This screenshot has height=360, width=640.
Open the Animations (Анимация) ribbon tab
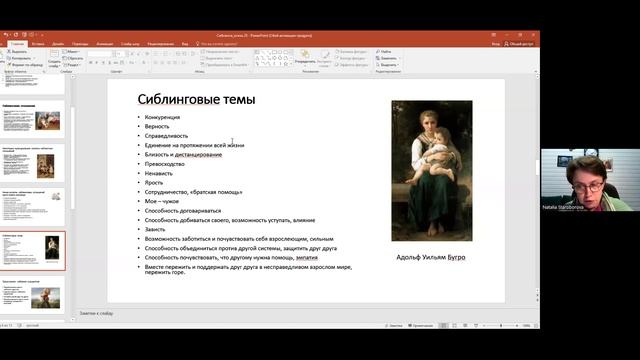point(104,44)
